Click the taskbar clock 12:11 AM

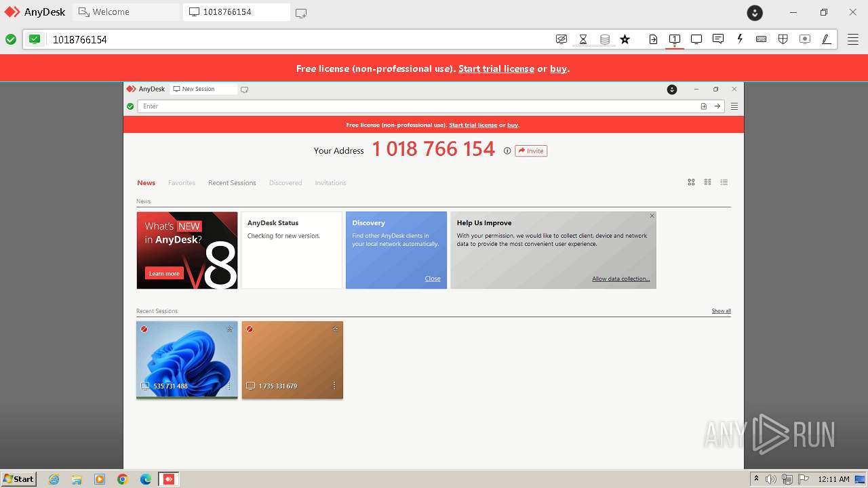833,479
